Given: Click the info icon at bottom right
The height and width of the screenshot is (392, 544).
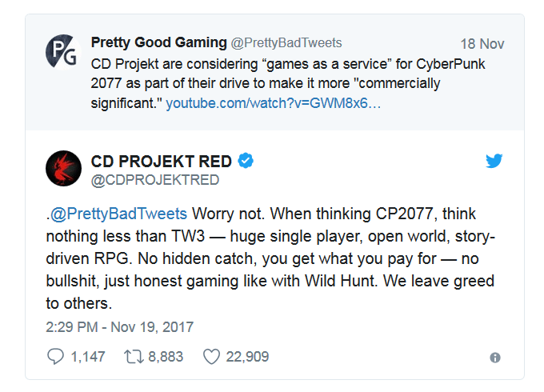Looking at the screenshot, I should [x=495, y=358].
